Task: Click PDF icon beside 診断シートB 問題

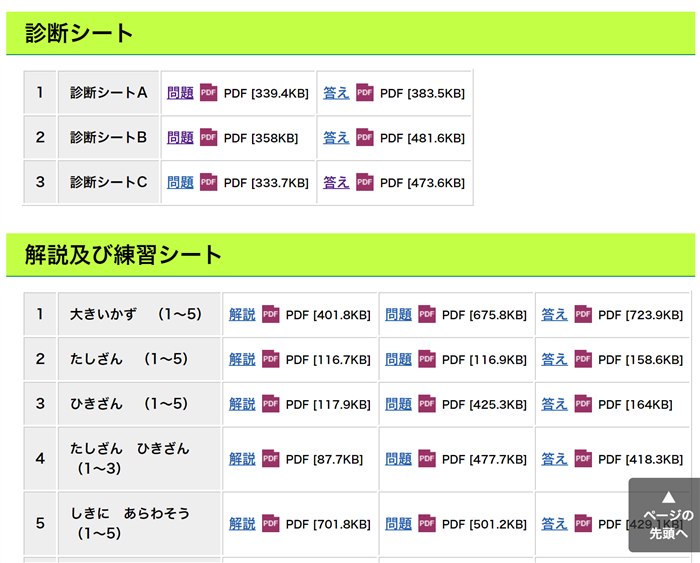Action: [x=208, y=138]
